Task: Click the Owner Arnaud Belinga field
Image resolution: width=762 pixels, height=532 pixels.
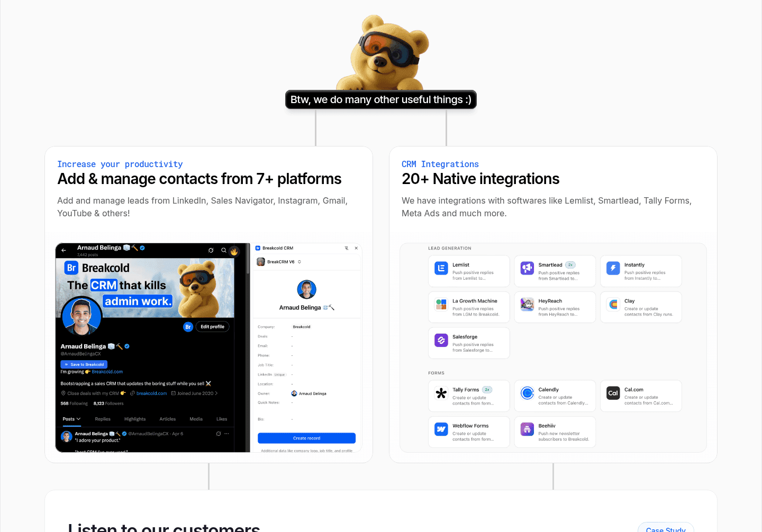Action: pyautogui.click(x=309, y=393)
